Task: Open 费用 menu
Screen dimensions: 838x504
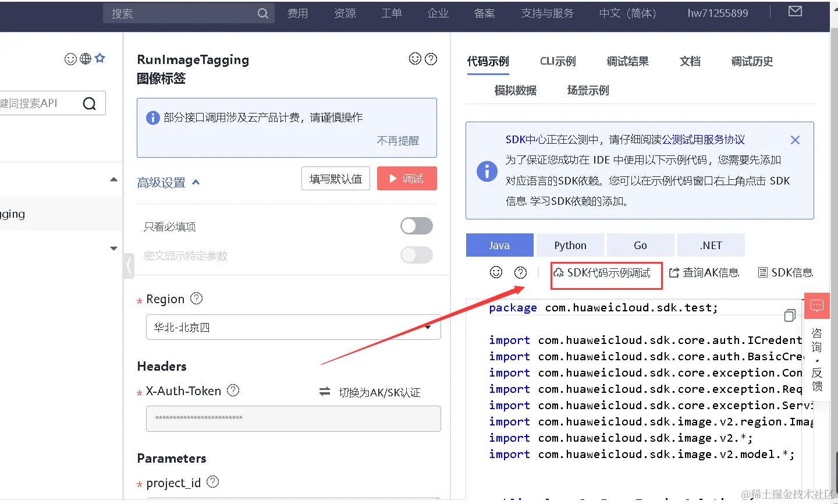Action: click(x=297, y=13)
